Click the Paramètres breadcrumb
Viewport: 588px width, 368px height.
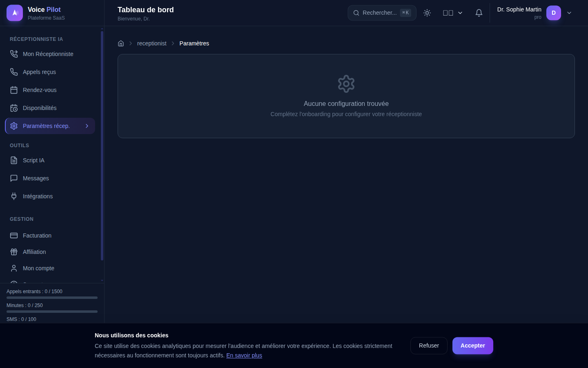[x=194, y=43]
